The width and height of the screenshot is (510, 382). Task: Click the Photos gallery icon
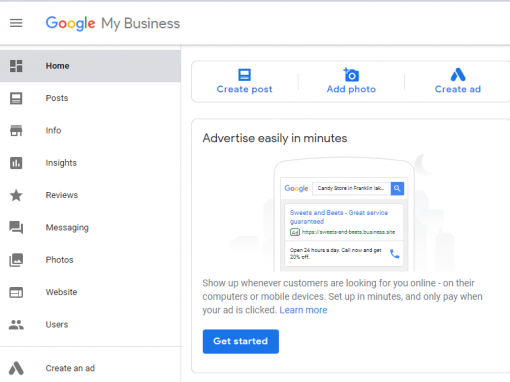(x=16, y=260)
